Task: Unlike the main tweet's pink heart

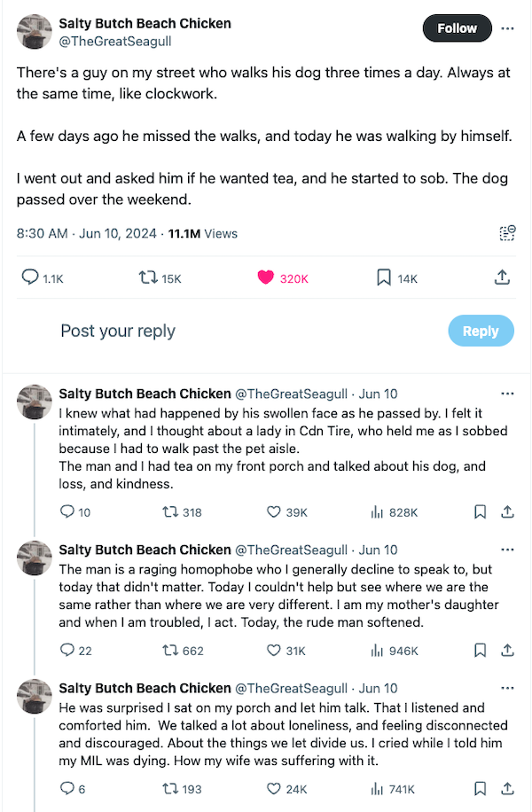Action: point(263,277)
